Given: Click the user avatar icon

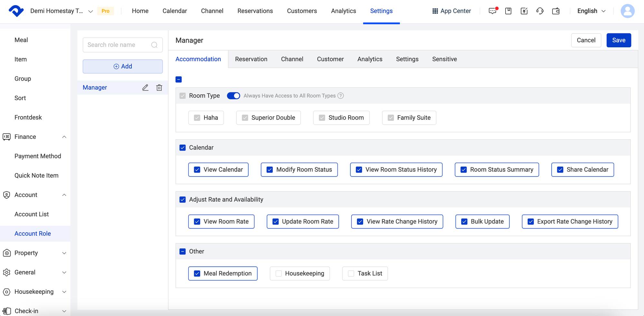Looking at the screenshot, I should (628, 11).
